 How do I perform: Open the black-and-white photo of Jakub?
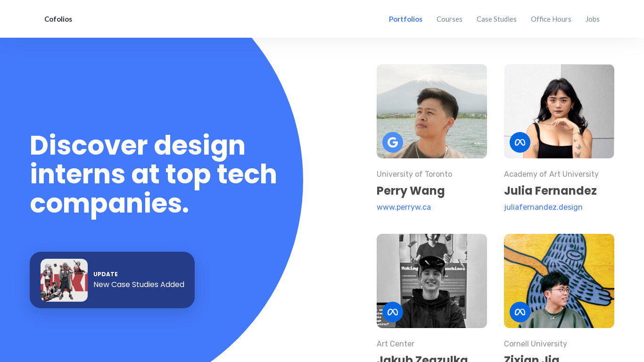(x=432, y=281)
